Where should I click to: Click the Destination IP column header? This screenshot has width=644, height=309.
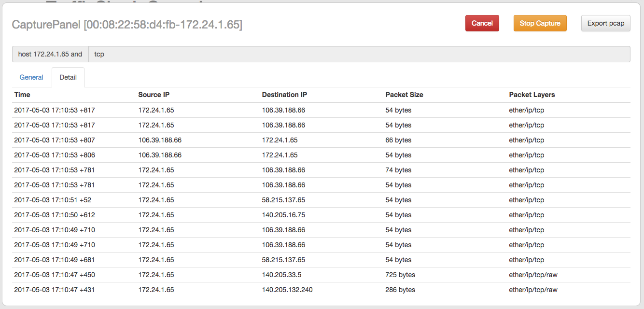click(284, 95)
